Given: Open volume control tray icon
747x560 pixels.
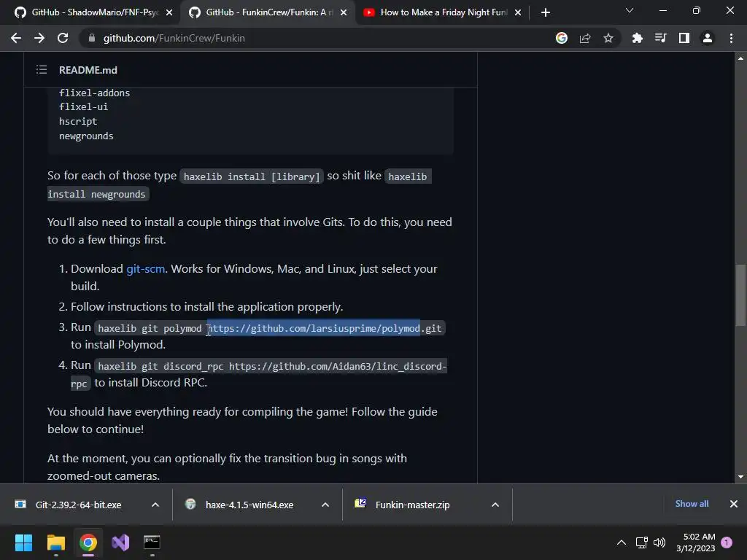Looking at the screenshot, I should pyautogui.click(x=659, y=542).
